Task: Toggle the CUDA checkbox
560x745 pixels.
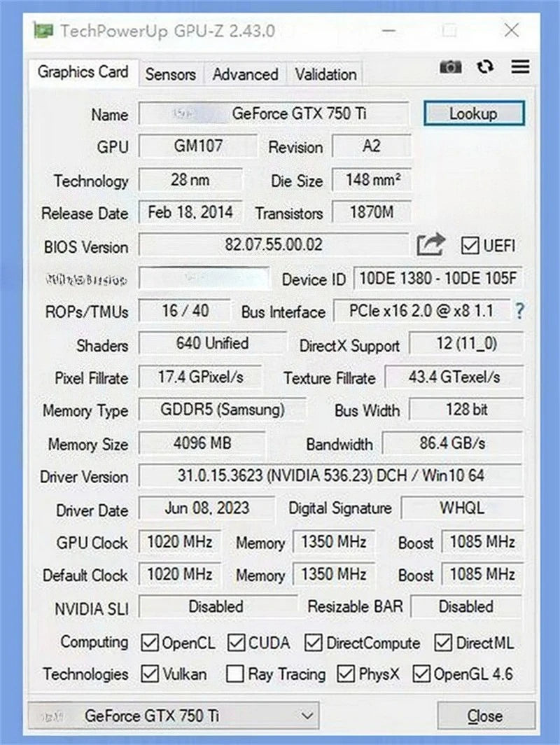Action: click(236, 643)
